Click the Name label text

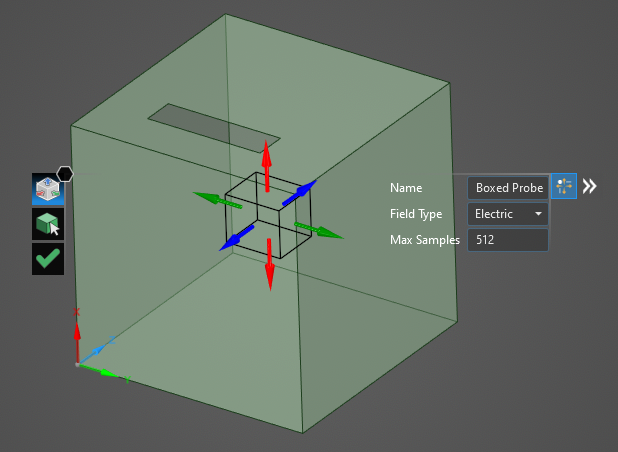coord(406,188)
